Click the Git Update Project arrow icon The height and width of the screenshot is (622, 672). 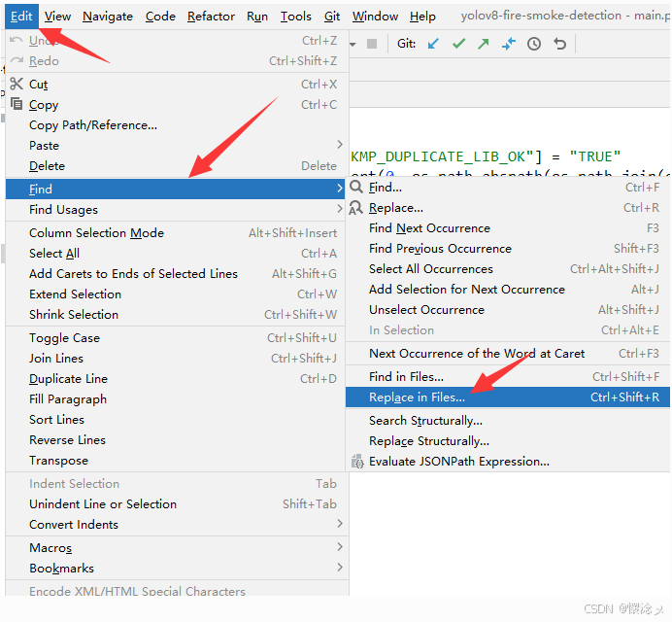[433, 44]
